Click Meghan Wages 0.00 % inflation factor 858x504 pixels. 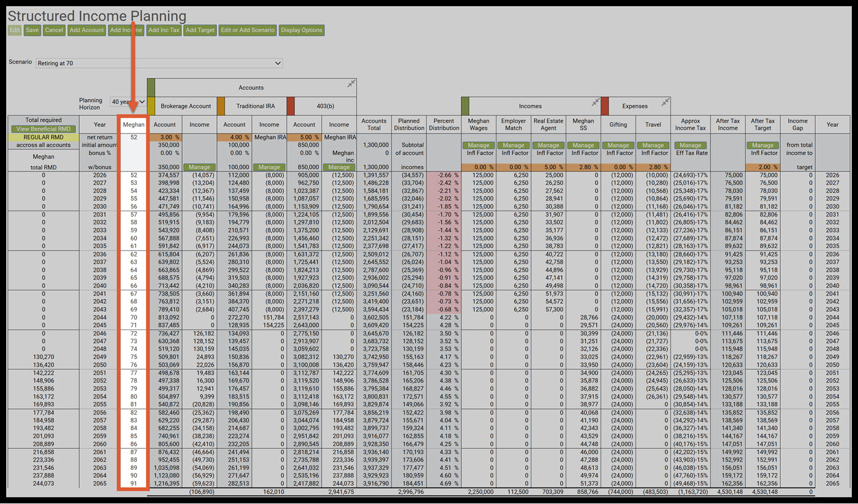tap(479, 167)
